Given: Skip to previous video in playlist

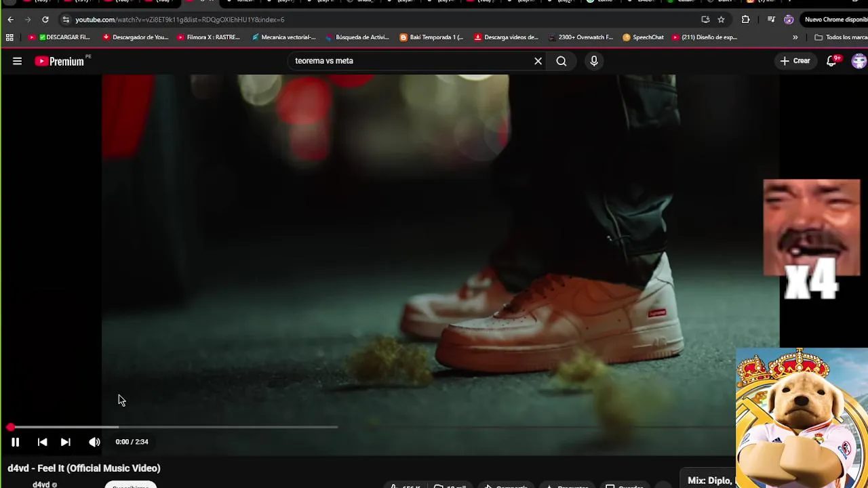Looking at the screenshot, I should point(42,442).
